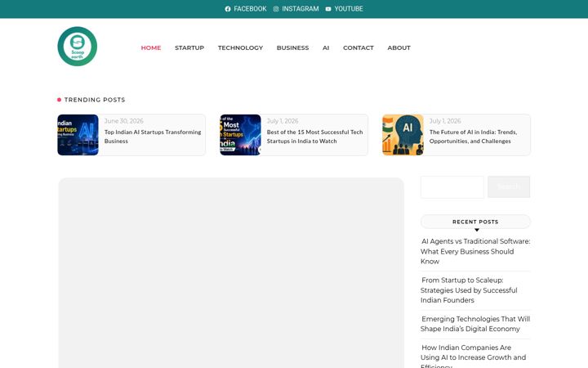Focus the sidebar search input field
Image resolution: width=588 pixels, height=368 pixels.
[452, 186]
